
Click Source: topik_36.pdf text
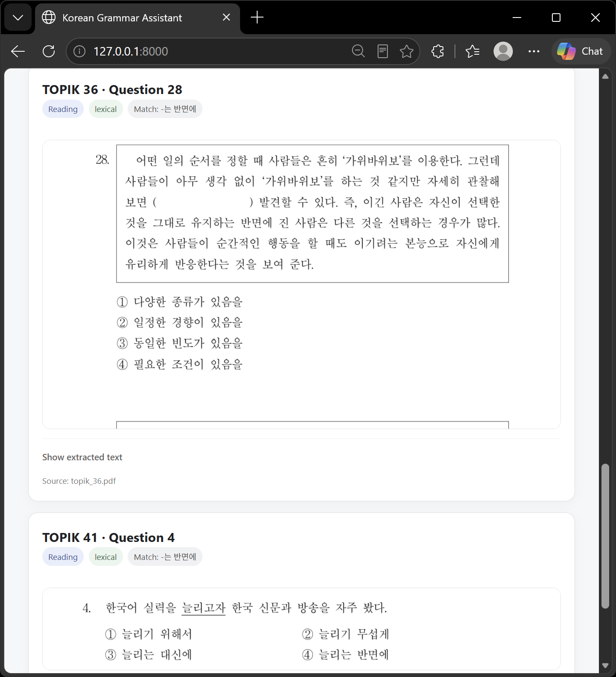click(79, 481)
